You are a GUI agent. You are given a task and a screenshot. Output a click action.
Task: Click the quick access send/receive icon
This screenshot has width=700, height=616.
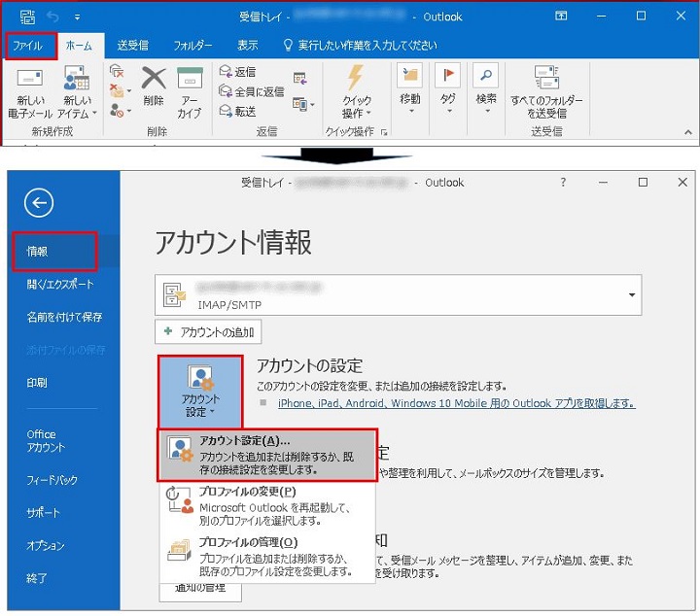(x=27, y=17)
